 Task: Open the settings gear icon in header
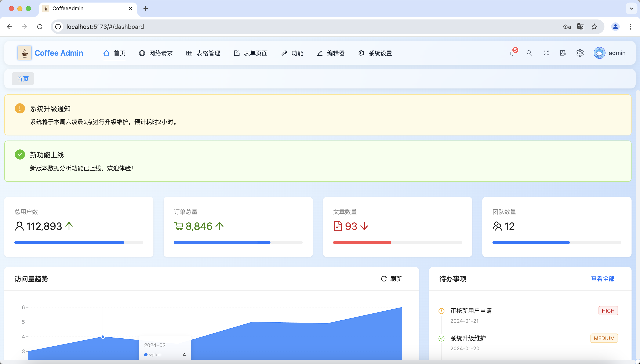pyautogui.click(x=580, y=53)
